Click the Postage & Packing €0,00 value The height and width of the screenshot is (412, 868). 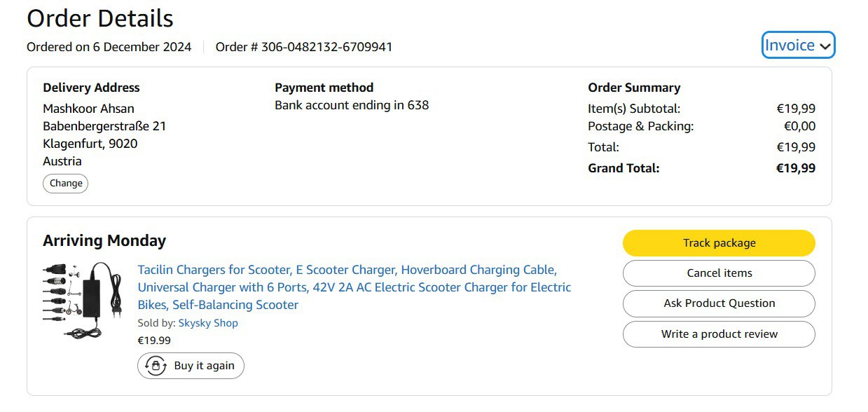[x=799, y=126]
